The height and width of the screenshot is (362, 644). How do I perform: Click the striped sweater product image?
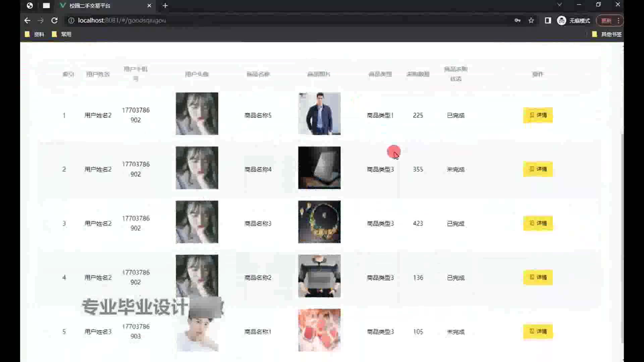319,276
